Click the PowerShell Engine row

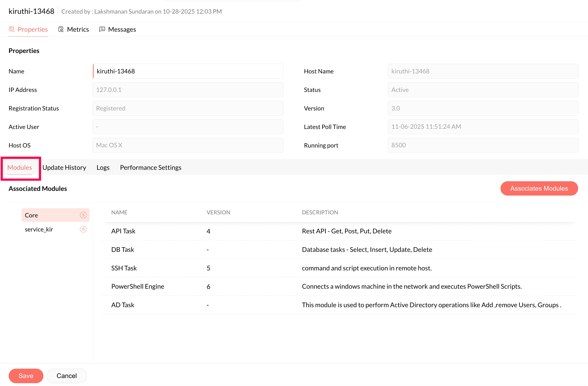pos(137,287)
